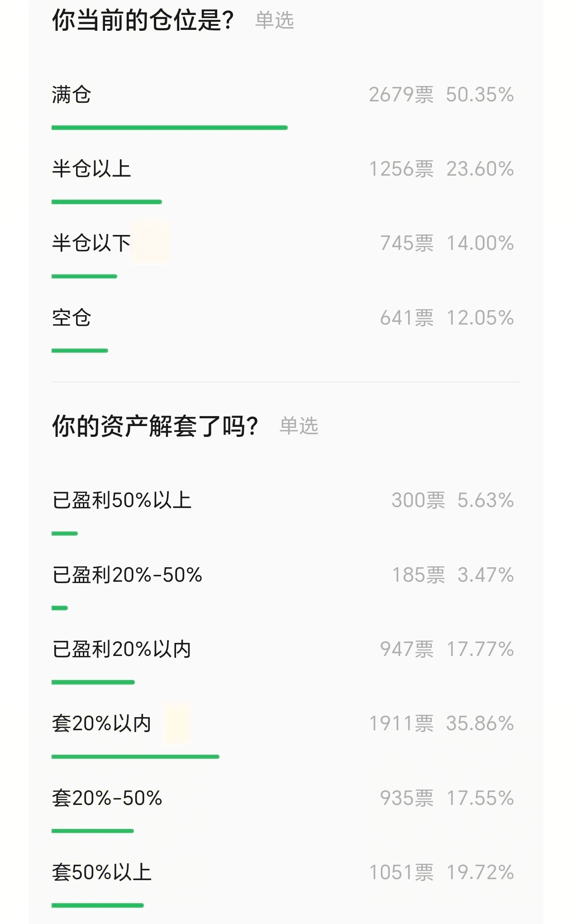Click the 19.72% percentage for 套50%以上
572x924 pixels.
480,872
